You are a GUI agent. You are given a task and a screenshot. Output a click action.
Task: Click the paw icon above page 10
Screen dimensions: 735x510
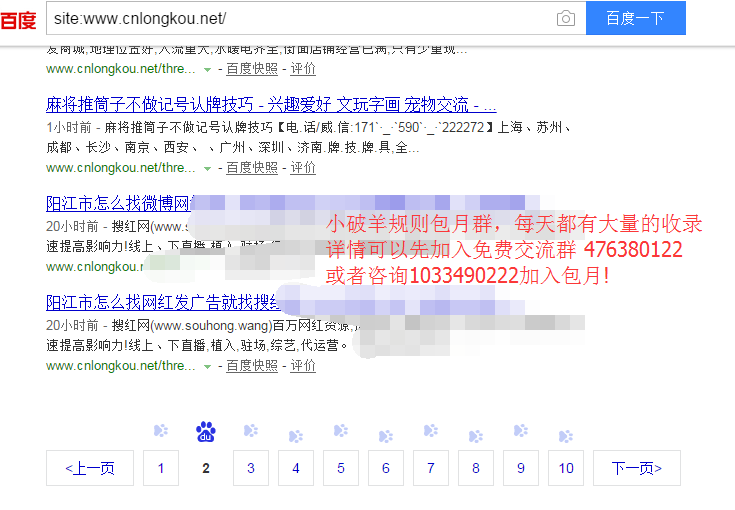[x=566, y=436]
